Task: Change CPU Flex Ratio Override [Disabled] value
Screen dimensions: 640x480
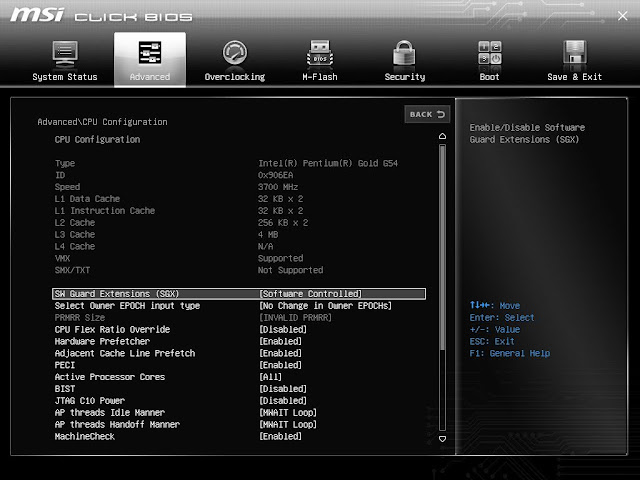Action: pyautogui.click(x=283, y=329)
